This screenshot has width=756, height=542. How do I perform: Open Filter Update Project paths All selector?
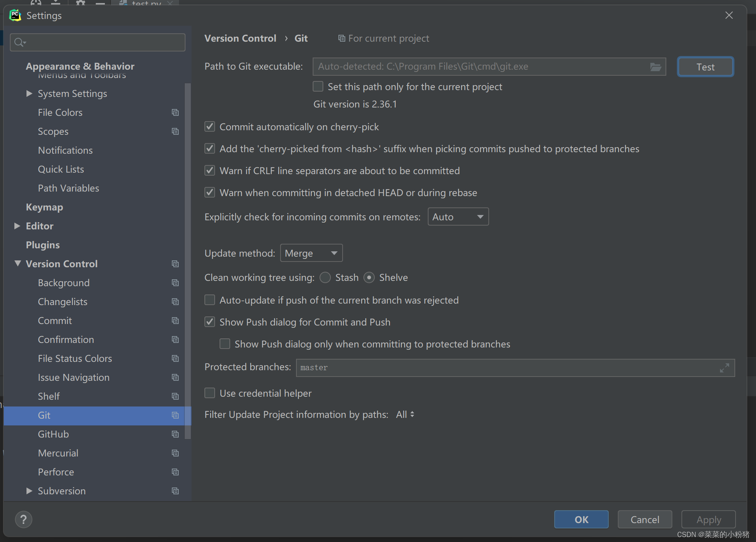click(405, 414)
